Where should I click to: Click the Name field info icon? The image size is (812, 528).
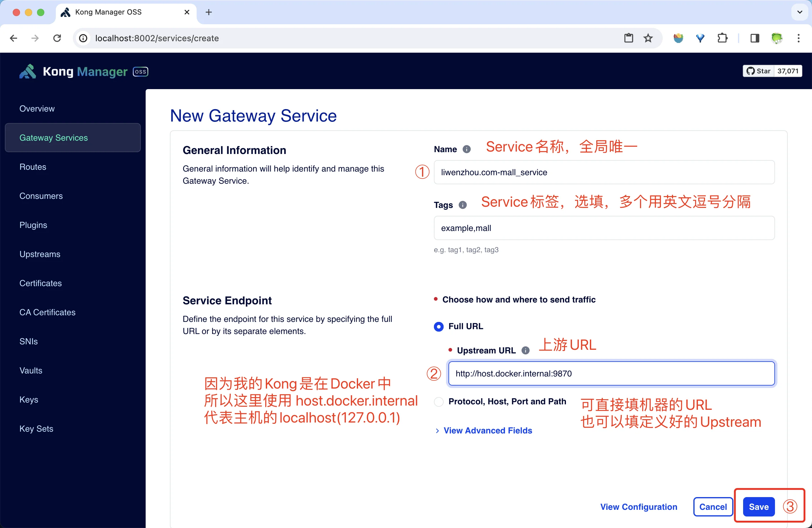[466, 149]
